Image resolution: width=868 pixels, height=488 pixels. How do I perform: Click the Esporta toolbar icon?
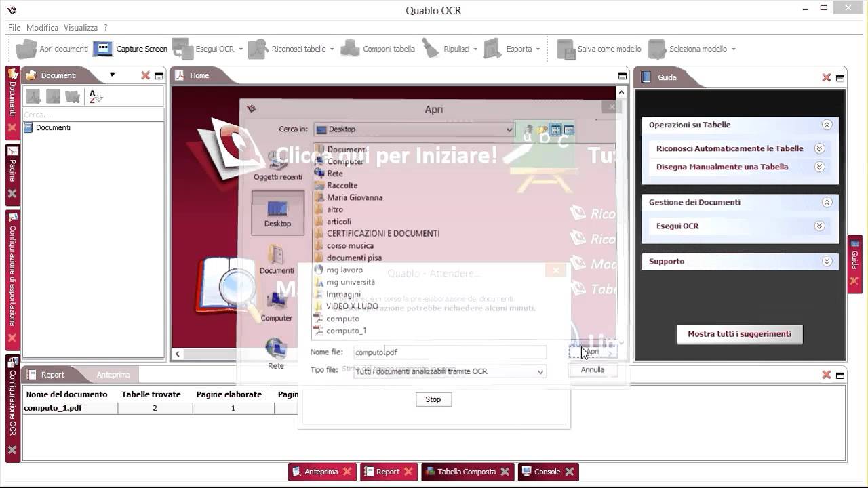493,49
